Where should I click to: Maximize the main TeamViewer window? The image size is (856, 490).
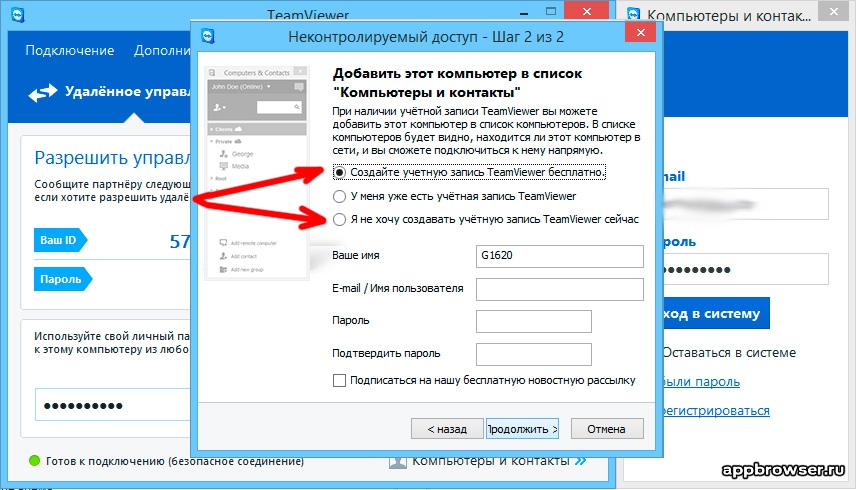tap(551, 11)
